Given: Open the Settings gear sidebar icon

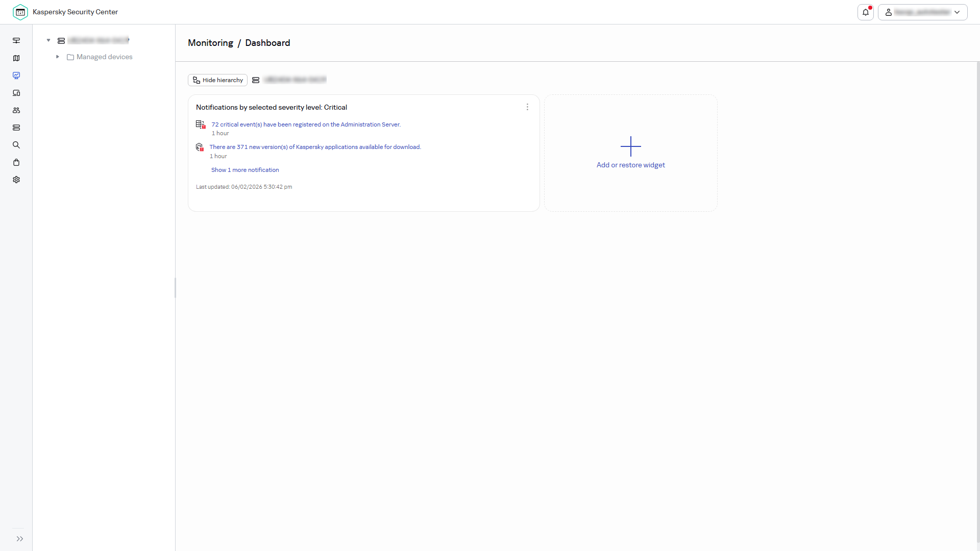Looking at the screenshot, I should point(16,180).
